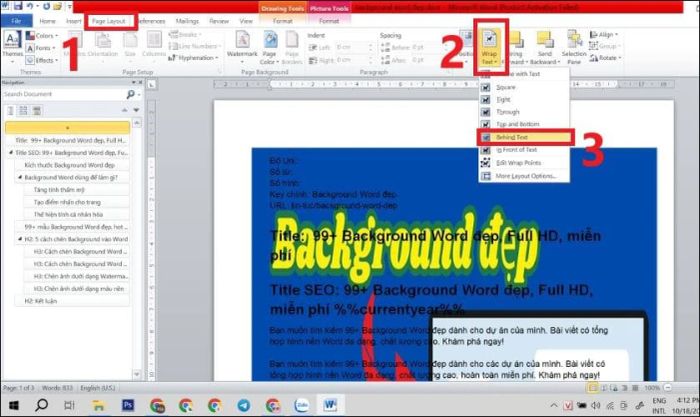Switch to browse headings view in Navigation pane
700x417 pixels.
click(11, 110)
